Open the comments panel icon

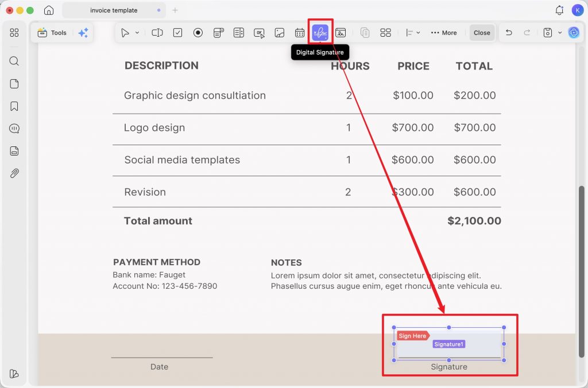pyautogui.click(x=14, y=129)
